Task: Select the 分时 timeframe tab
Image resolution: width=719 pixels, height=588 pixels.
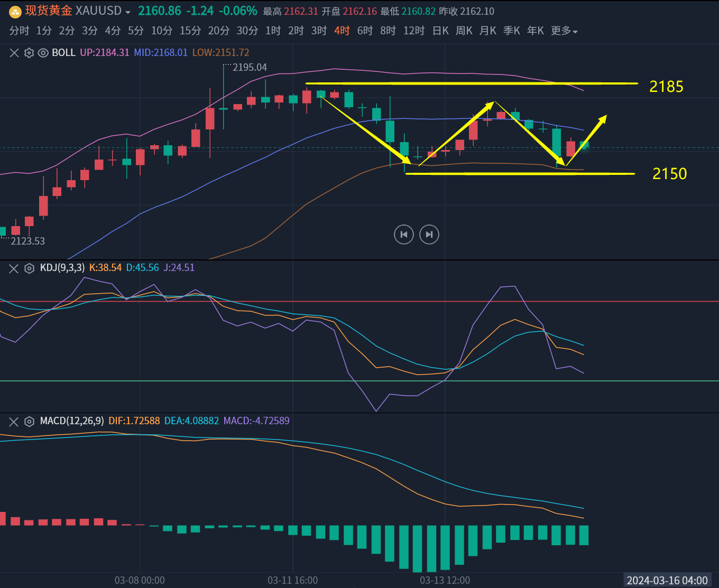Action: point(19,31)
